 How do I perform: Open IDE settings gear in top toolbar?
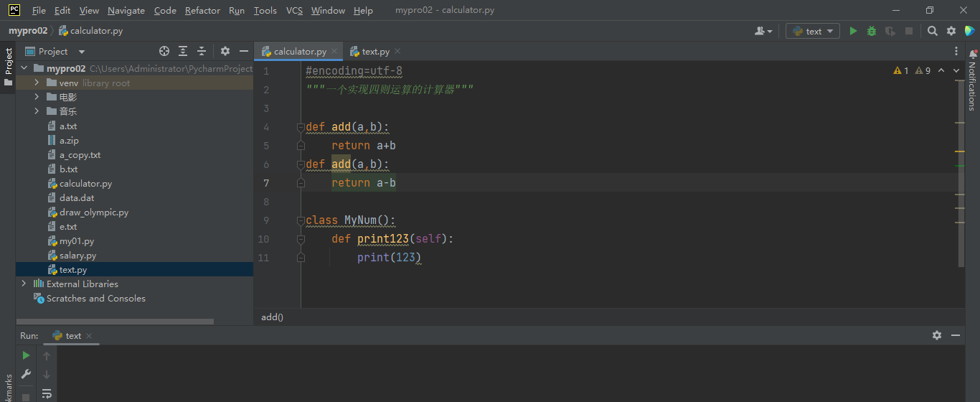click(x=951, y=31)
